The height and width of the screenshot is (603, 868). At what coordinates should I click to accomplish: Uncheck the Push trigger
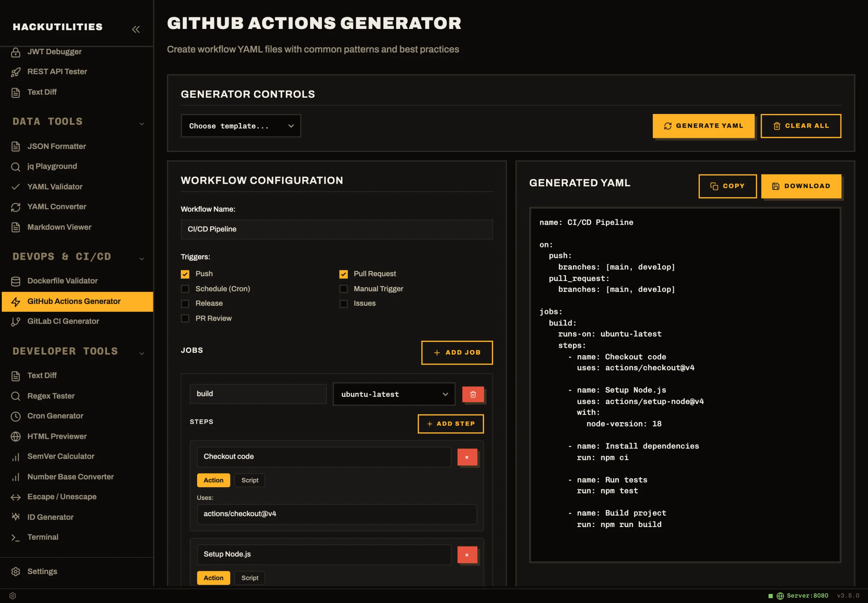[x=185, y=274]
